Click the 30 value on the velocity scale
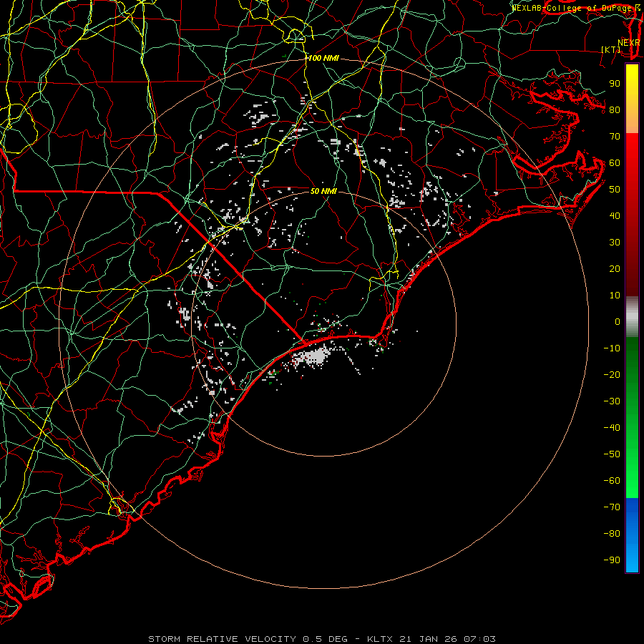 [615, 243]
